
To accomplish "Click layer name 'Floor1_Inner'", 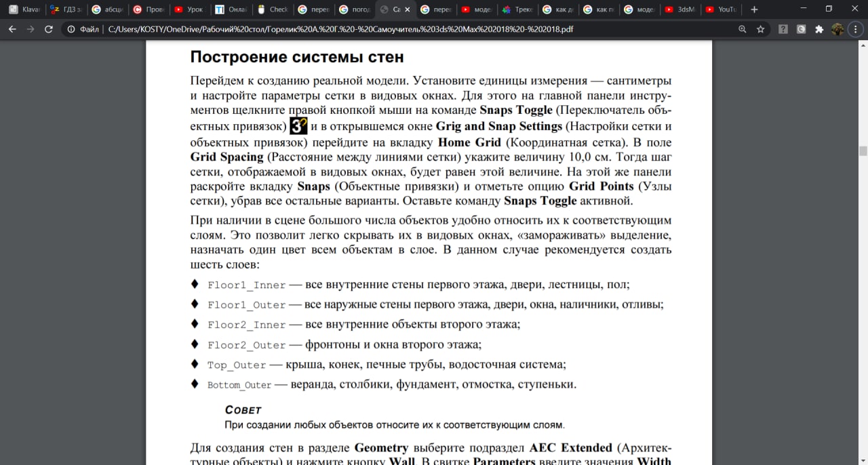I will (x=246, y=285).
